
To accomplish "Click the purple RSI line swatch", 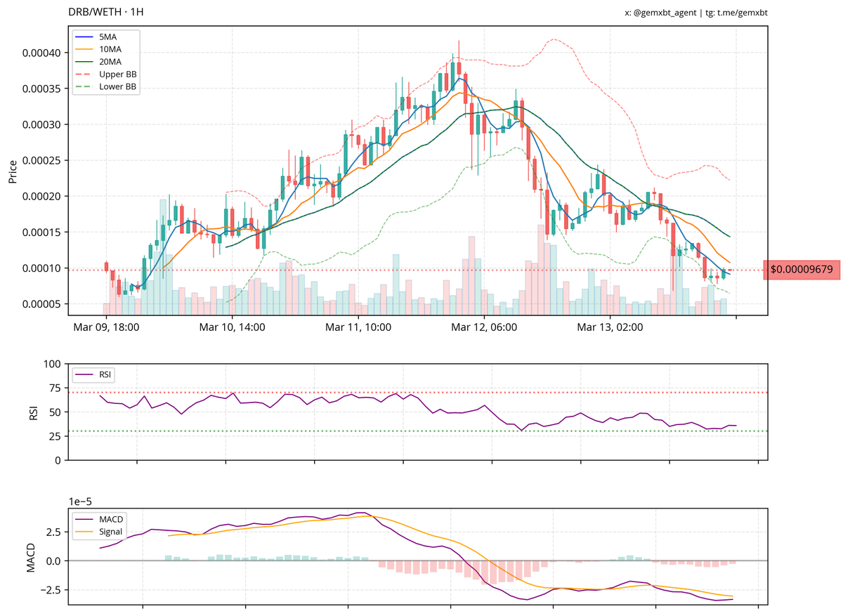I will 83,374.
